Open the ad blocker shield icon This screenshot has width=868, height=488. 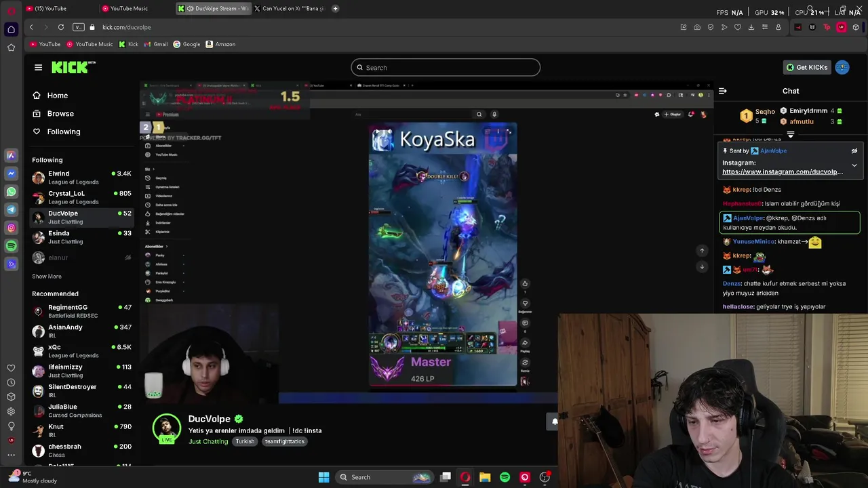click(x=711, y=27)
